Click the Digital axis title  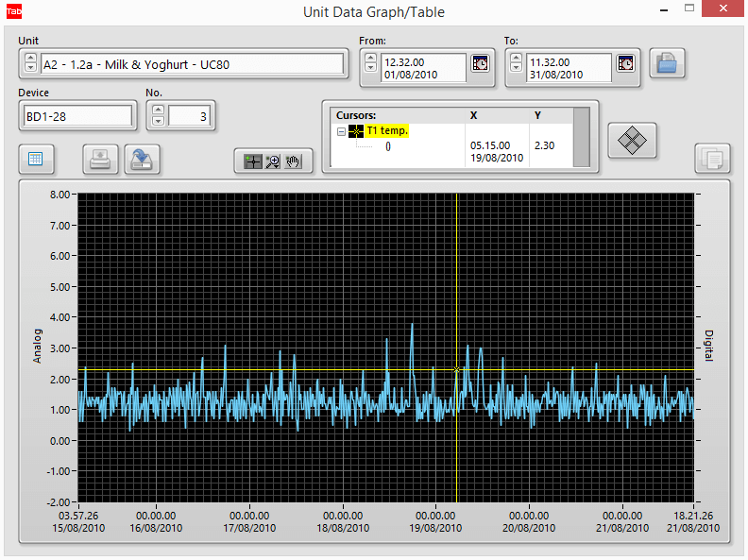(709, 346)
